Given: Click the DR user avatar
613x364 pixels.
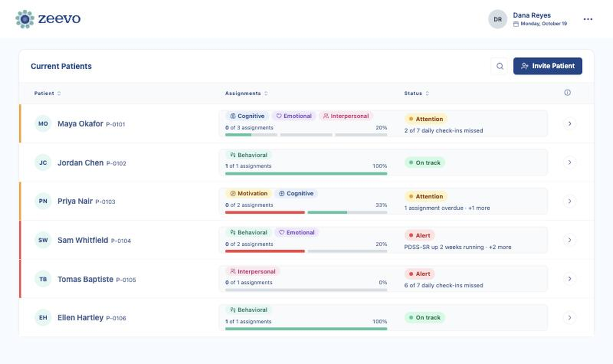Looking at the screenshot, I should click(497, 19).
